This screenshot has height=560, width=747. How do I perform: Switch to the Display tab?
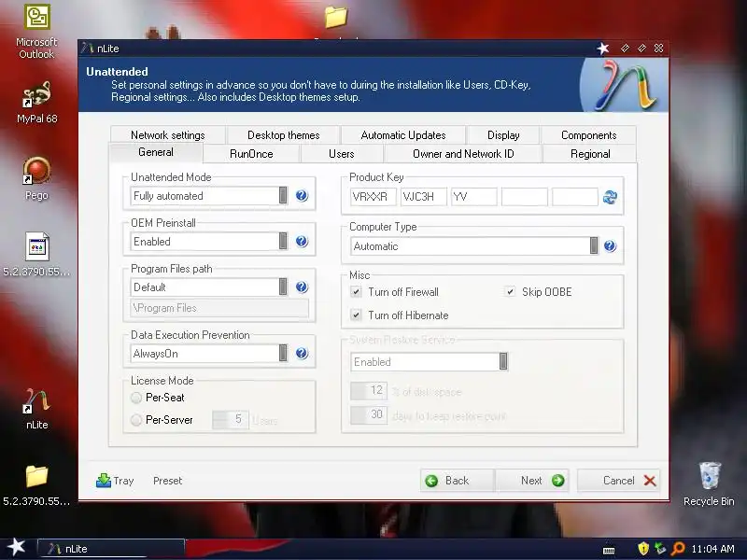(x=503, y=135)
